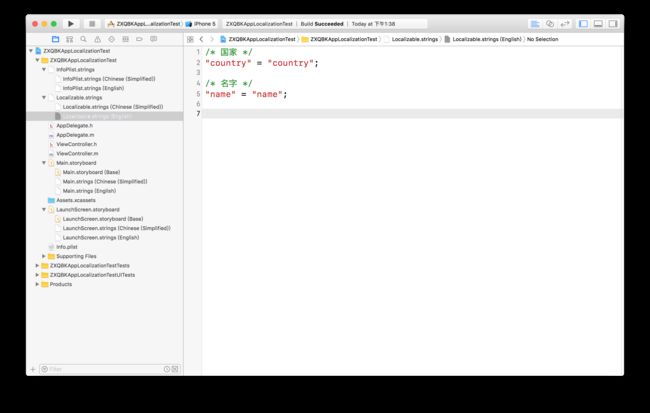Toggle the Utilities panel visibility
Viewport: 650px width, 413px height.
pos(613,24)
